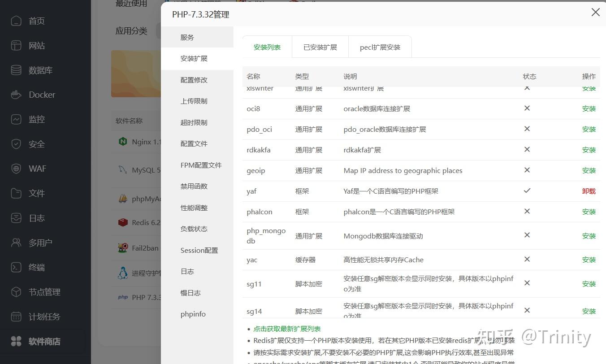606x364 pixels.
Task: Open the phpinfo page from the dialog menu
Action: tap(193, 314)
